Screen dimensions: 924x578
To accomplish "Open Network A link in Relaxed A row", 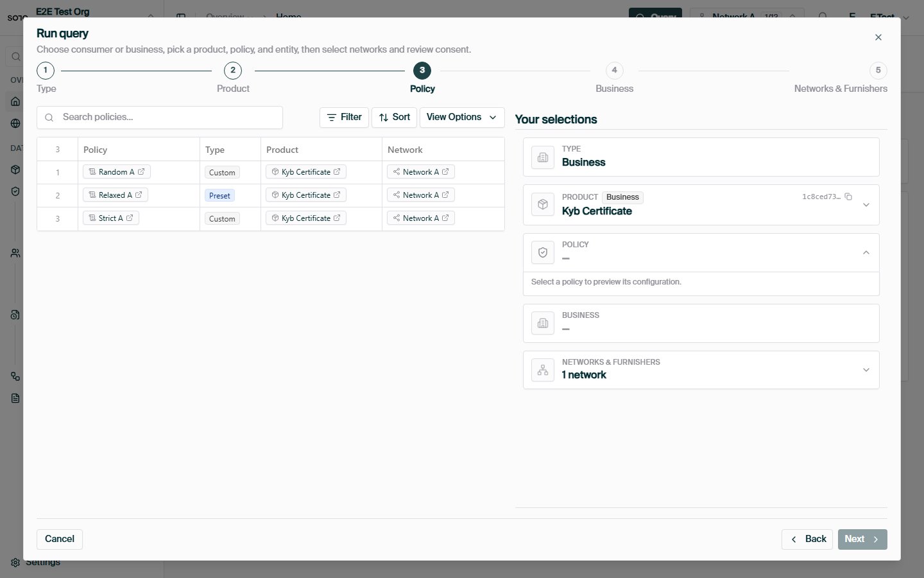I will click(421, 195).
